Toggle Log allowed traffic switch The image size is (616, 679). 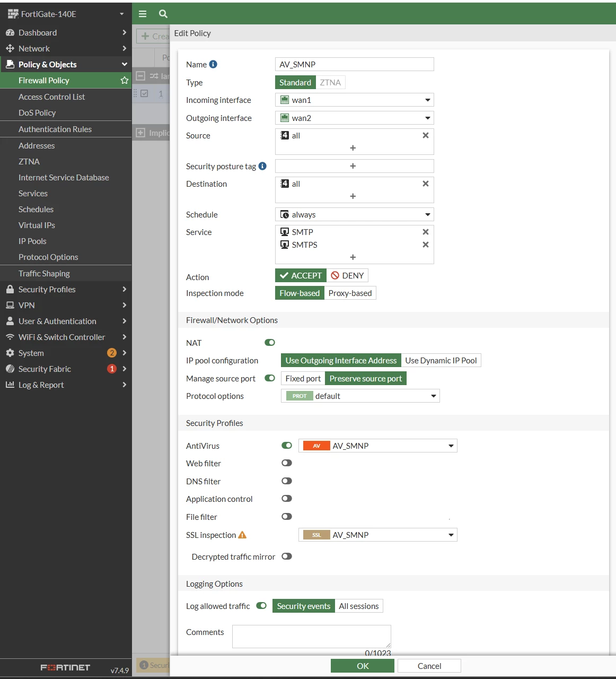(x=261, y=606)
